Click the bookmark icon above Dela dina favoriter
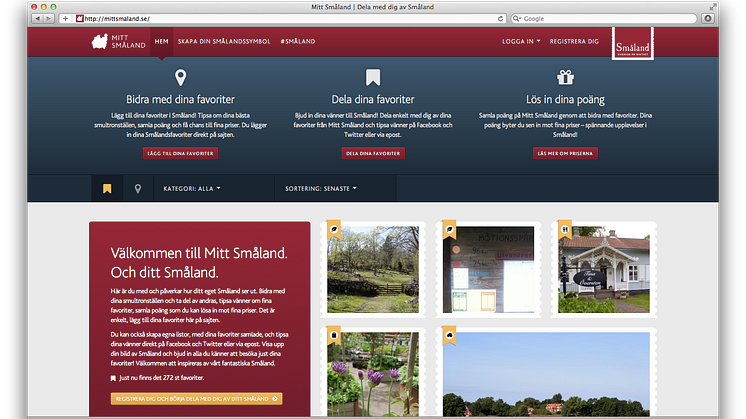Screen dimensions: 746x419 (372, 78)
